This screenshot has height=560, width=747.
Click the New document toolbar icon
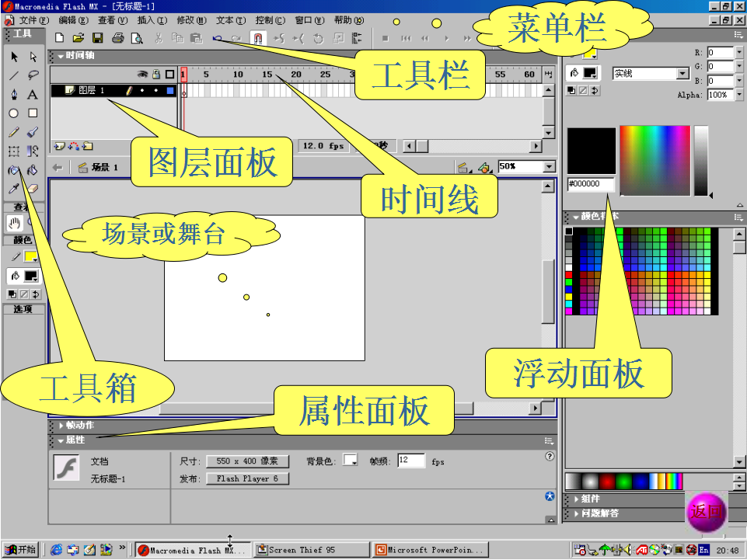click(60, 38)
